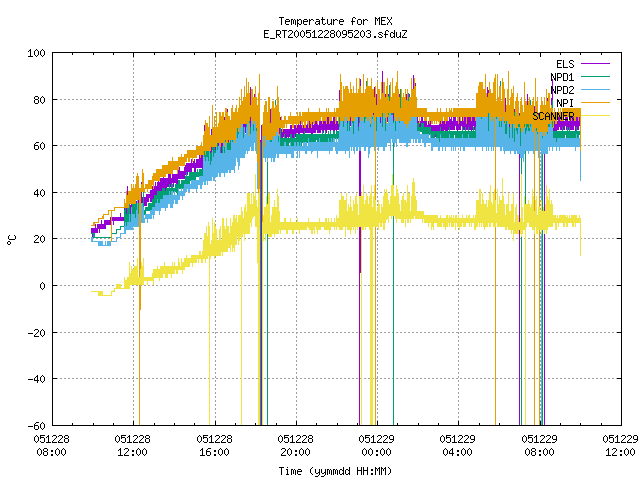Click the y-axis tick label 60
The width and height of the screenshot is (640, 480).
click(x=39, y=147)
